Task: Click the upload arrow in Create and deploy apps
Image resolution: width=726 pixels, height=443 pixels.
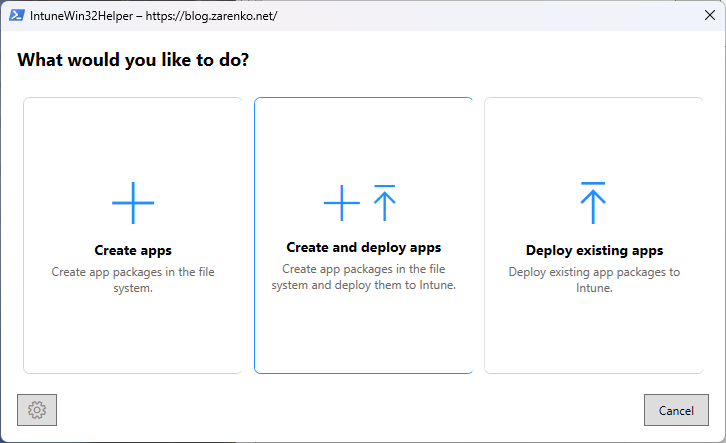Action: click(384, 203)
